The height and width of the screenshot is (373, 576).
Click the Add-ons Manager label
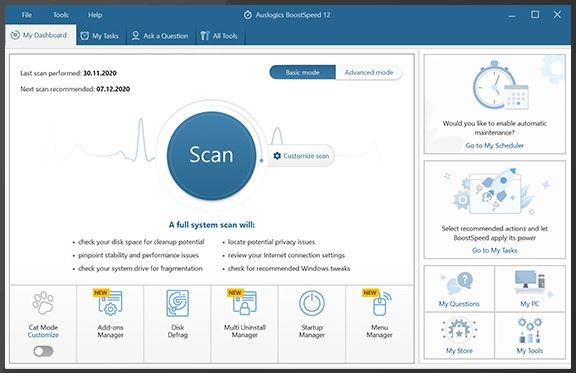[110, 331]
